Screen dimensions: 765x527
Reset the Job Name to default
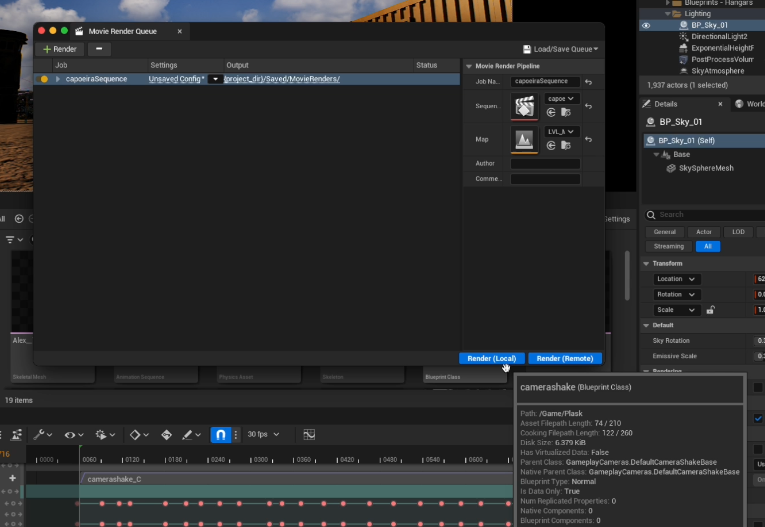(x=588, y=82)
